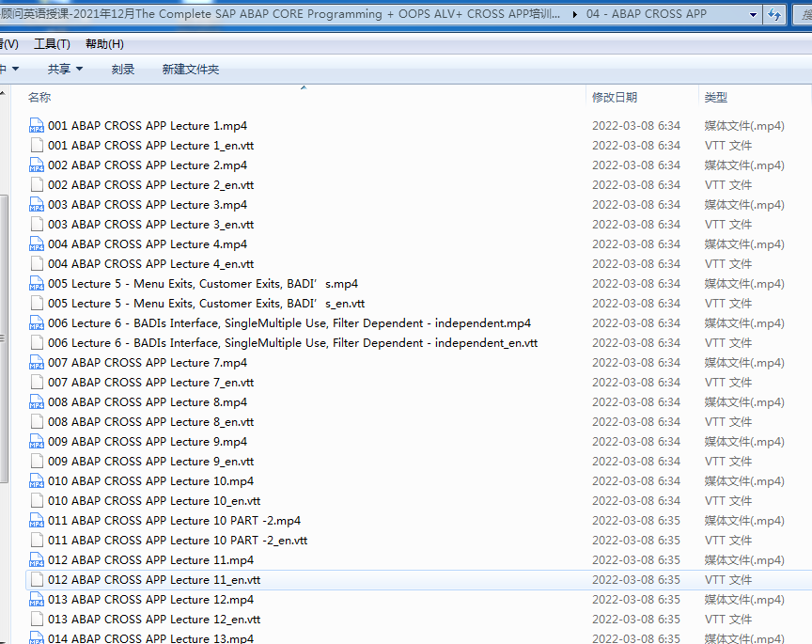Click file icon of 001 ABAP CROSS APP Lecture 1_en.vtt
The image size is (812, 644).
(x=37, y=146)
